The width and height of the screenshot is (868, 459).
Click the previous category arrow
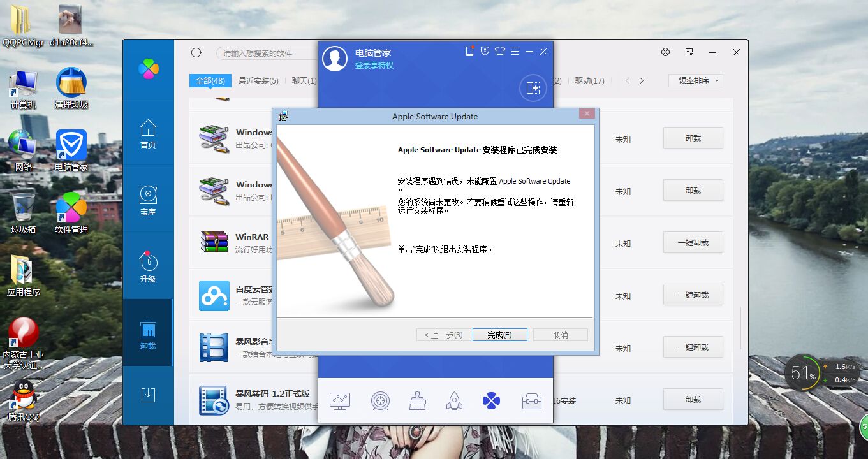[628, 81]
